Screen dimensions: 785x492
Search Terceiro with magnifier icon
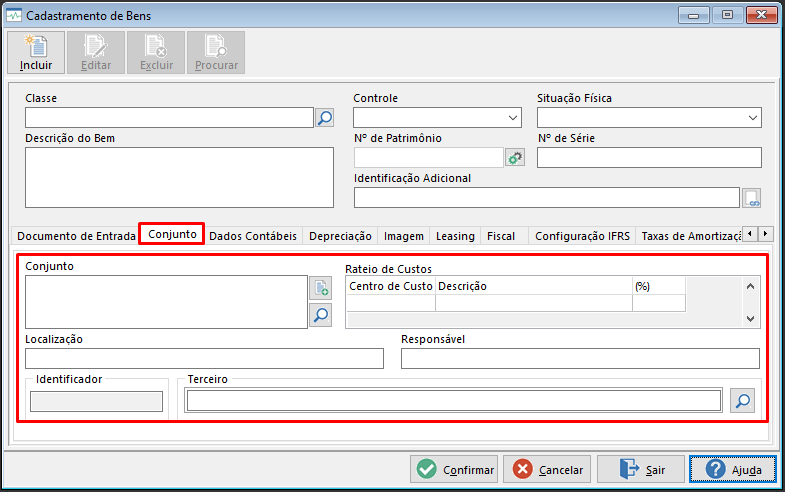(742, 400)
